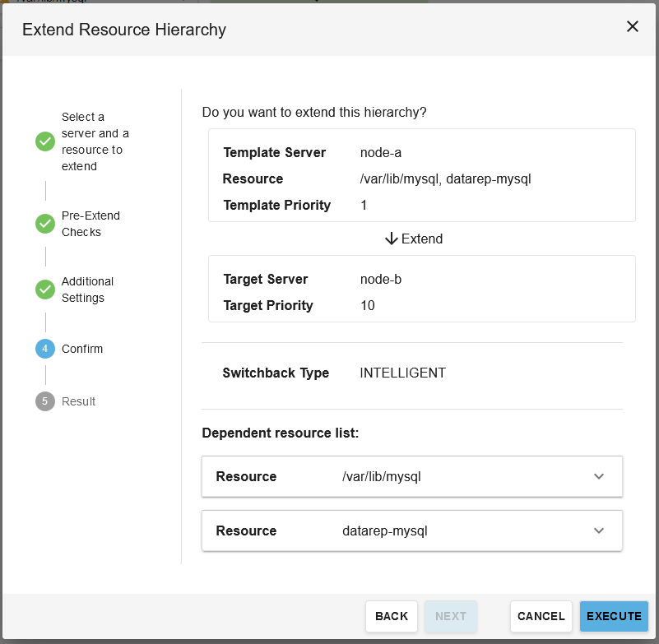The height and width of the screenshot is (644, 659).
Task: Click the green check beside Select a server step
Action: [x=45, y=141]
